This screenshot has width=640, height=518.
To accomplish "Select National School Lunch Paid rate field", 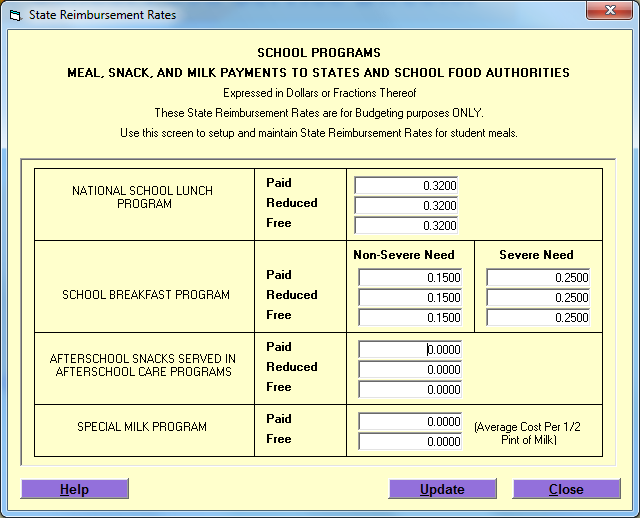I will coord(406,186).
